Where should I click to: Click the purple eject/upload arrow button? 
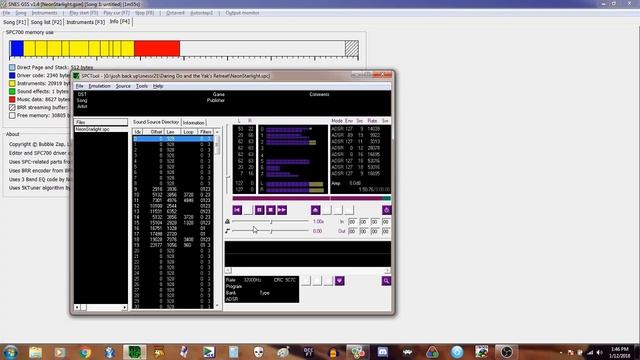coord(316,210)
